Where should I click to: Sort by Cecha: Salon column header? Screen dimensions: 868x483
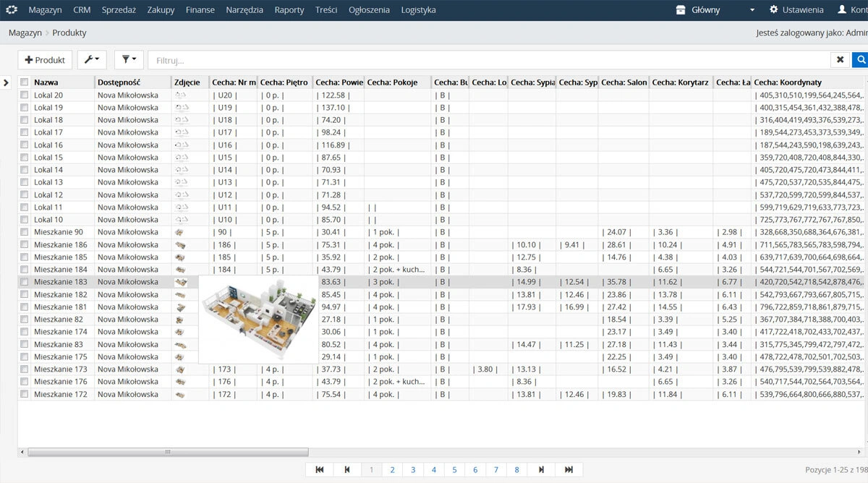tap(624, 82)
